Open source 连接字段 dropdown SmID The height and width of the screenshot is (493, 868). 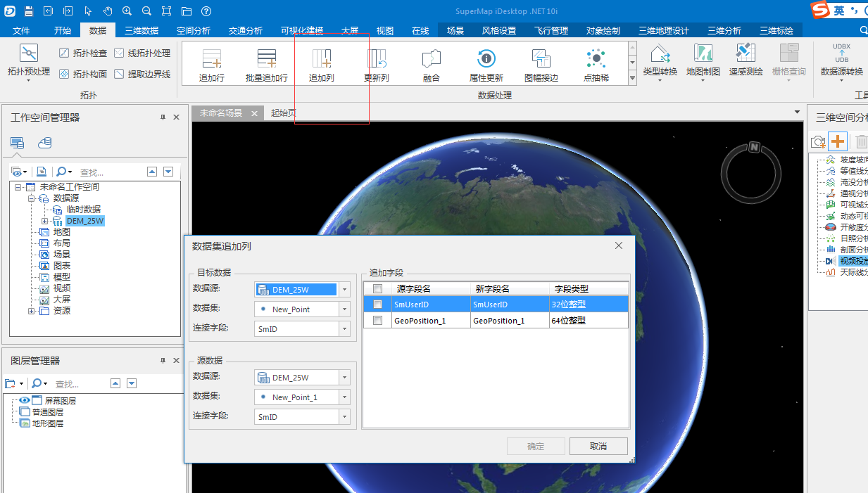click(344, 417)
